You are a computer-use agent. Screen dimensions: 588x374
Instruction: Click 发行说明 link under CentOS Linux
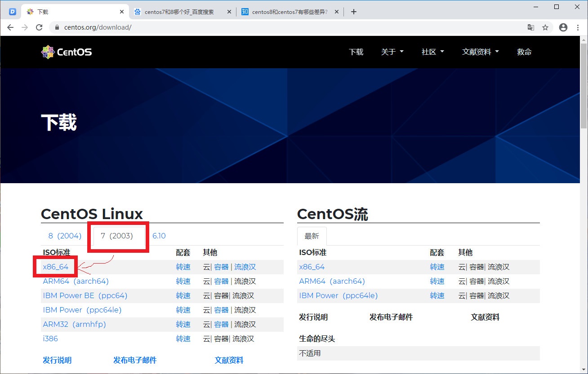(x=57, y=360)
